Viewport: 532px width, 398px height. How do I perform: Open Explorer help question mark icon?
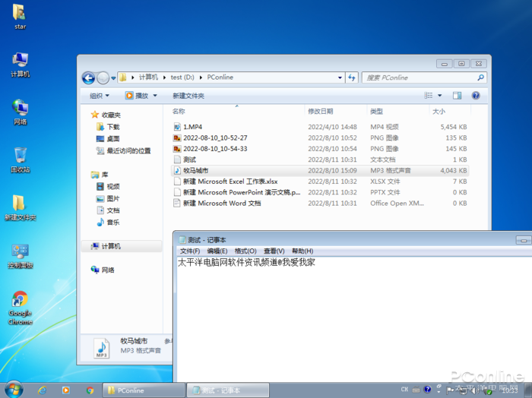point(476,96)
